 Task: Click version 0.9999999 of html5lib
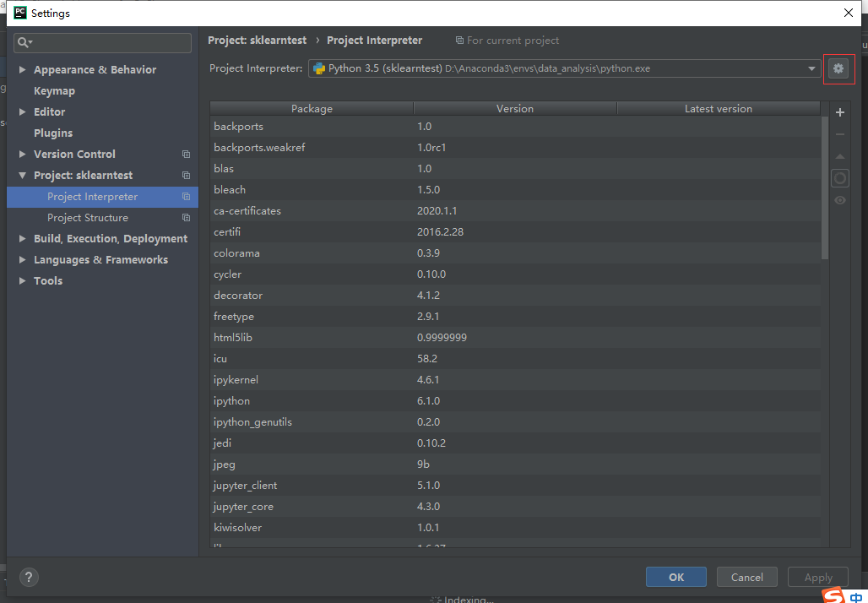[442, 337]
